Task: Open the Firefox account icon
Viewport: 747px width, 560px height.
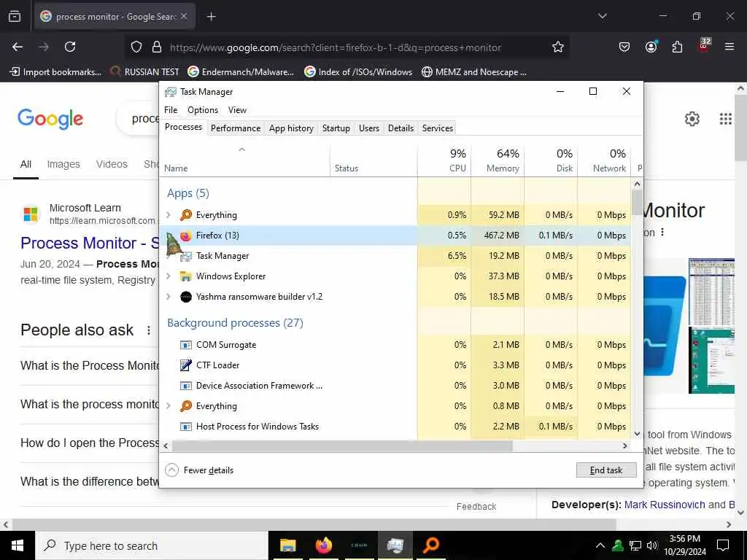Action: click(651, 47)
